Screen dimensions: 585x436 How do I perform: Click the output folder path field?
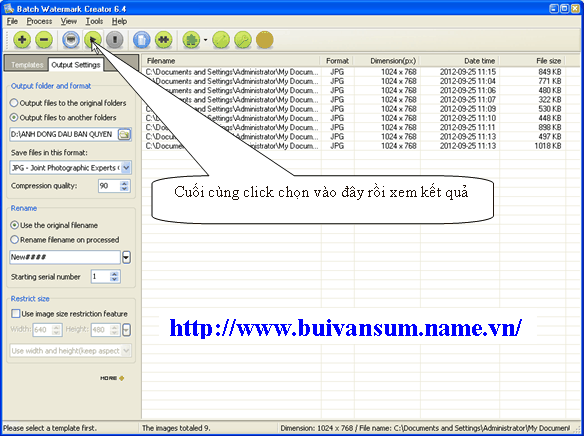pyautogui.click(x=63, y=134)
